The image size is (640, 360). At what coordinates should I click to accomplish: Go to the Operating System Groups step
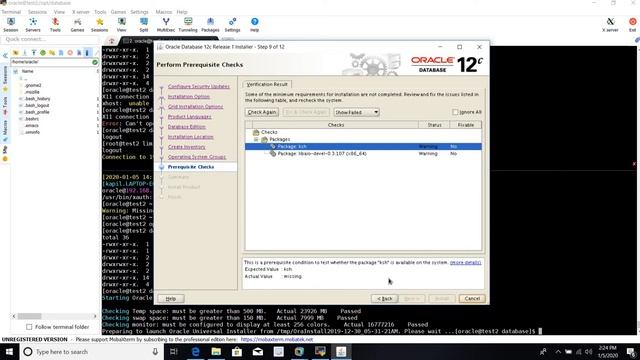(197, 157)
